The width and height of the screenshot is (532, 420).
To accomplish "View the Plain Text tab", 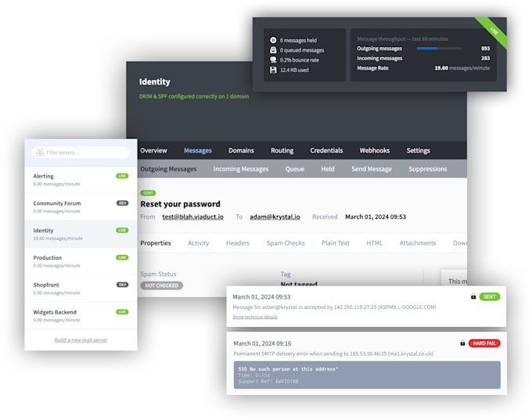I will point(336,243).
